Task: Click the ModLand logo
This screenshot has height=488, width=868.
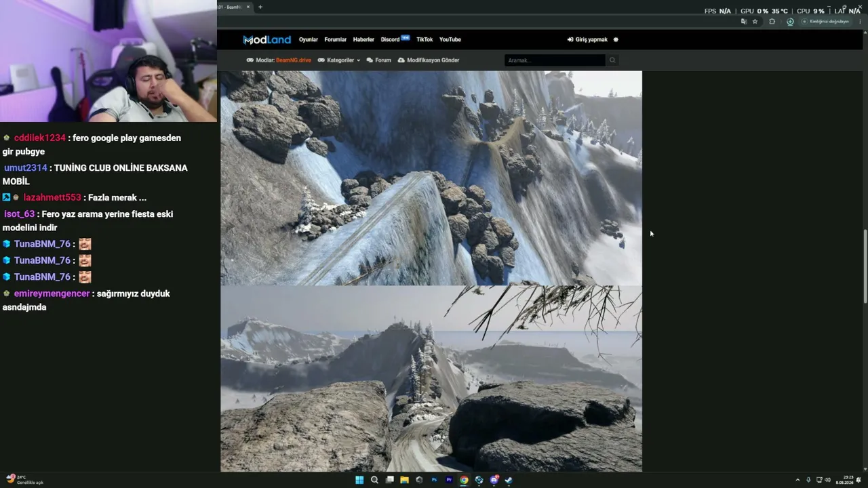Action: [x=267, y=39]
